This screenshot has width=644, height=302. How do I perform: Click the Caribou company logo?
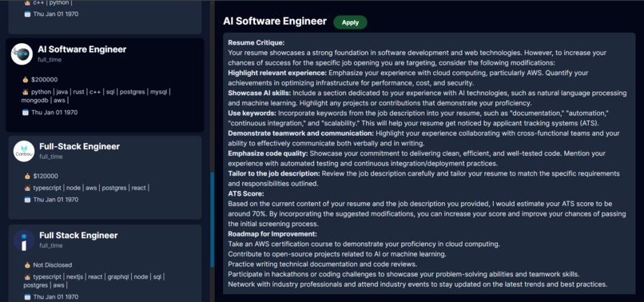[24, 151]
